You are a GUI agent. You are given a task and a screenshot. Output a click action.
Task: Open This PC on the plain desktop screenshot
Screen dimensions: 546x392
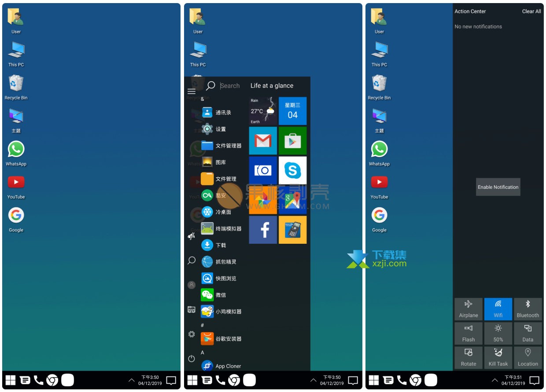click(16, 54)
